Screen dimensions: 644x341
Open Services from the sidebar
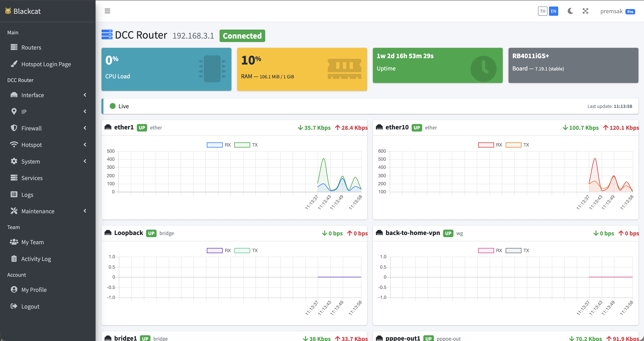(x=32, y=178)
